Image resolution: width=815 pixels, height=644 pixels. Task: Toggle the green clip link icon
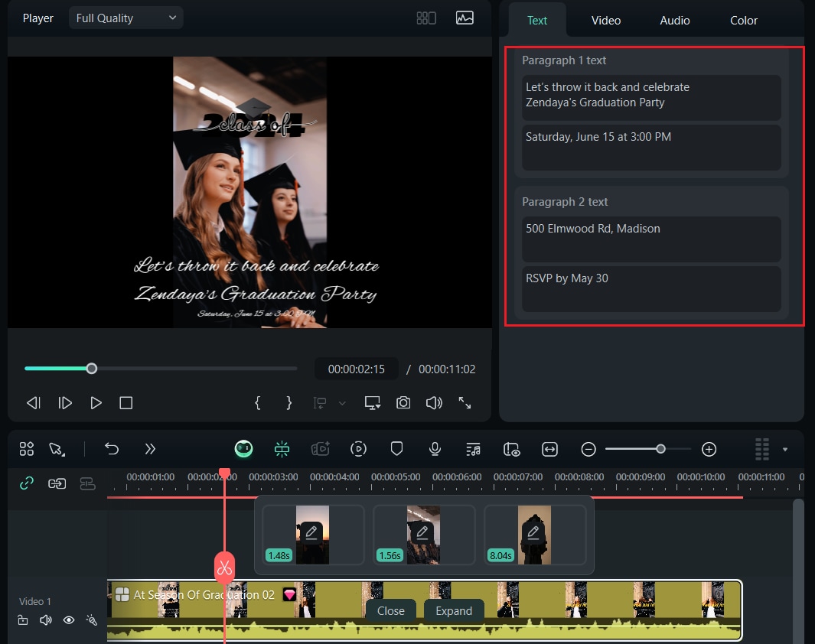(x=27, y=483)
